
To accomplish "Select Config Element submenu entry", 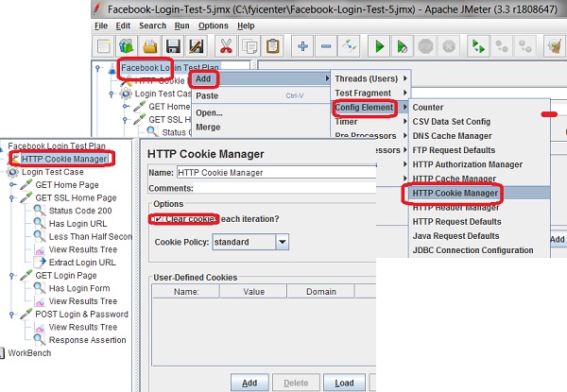I will (x=370, y=108).
